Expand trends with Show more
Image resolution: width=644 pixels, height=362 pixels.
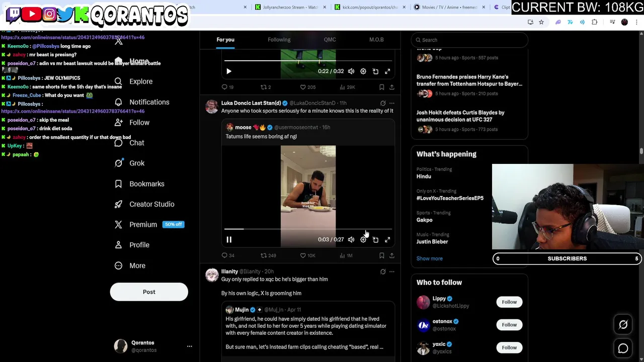tap(430, 258)
